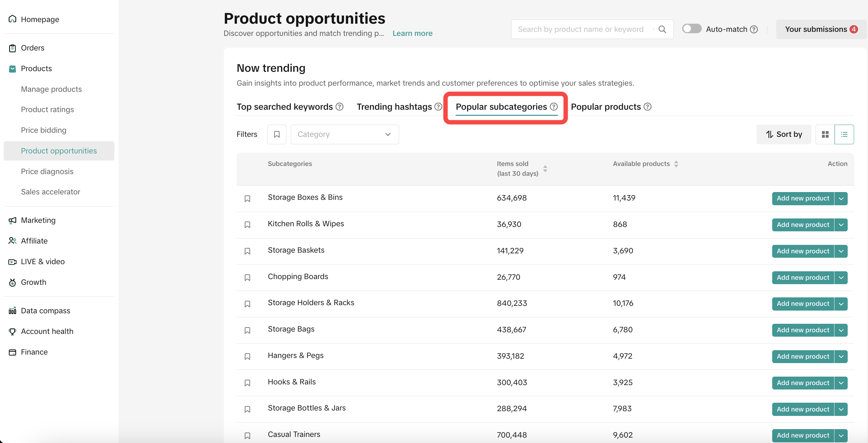Open Top searched keywords tab

coord(285,107)
